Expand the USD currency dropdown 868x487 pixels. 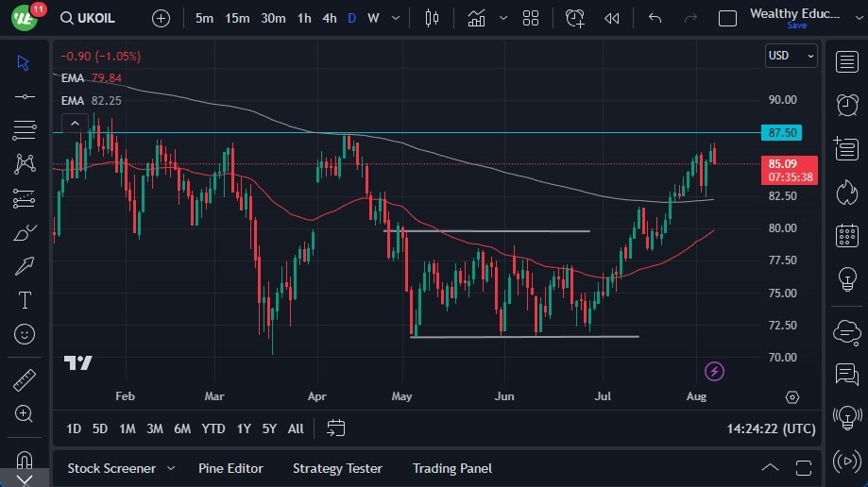(791, 56)
